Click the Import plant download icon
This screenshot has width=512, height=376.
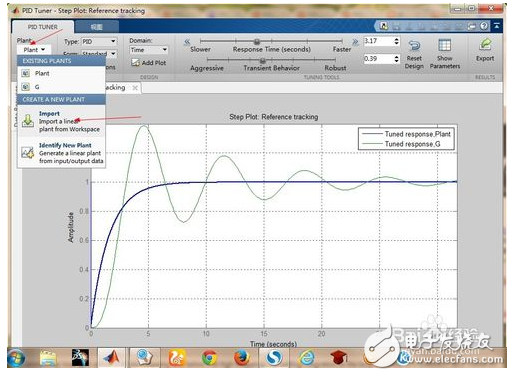point(28,121)
